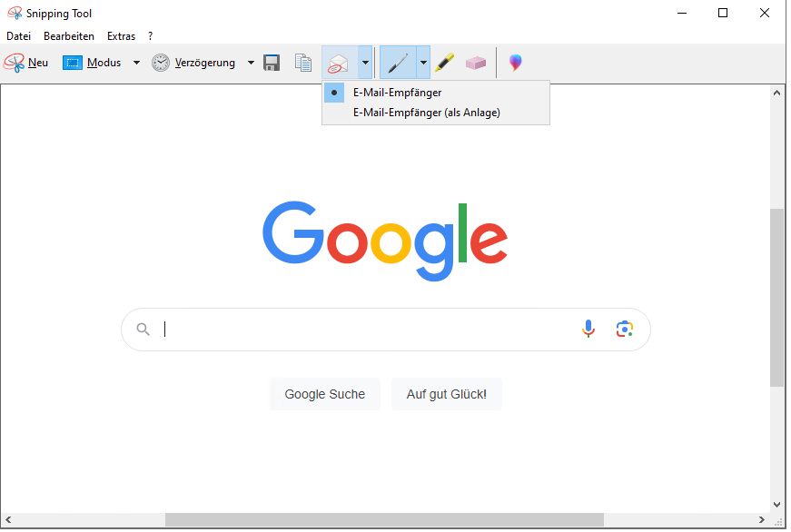This screenshot has height=532, width=791.
Task: Click the Google voice search microphone
Action: coord(588,330)
